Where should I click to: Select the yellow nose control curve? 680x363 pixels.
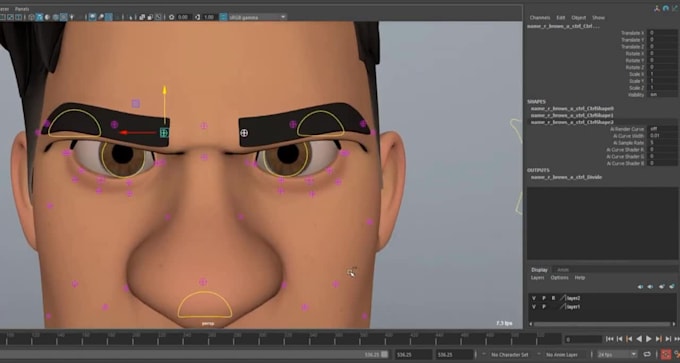click(x=205, y=304)
